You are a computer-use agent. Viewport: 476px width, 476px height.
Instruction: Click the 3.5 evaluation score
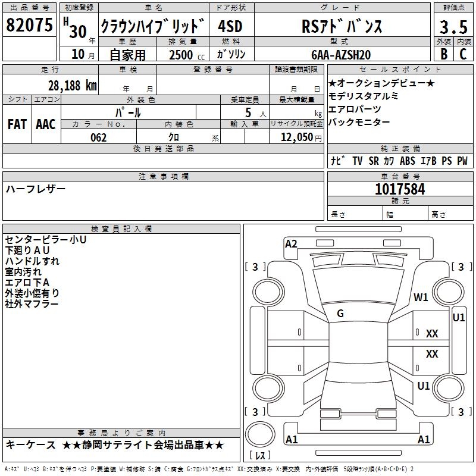tap(453, 27)
